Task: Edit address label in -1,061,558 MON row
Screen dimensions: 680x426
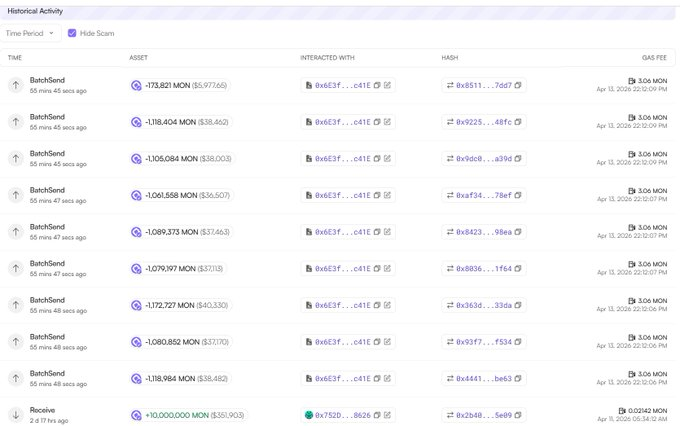Action: click(387, 195)
